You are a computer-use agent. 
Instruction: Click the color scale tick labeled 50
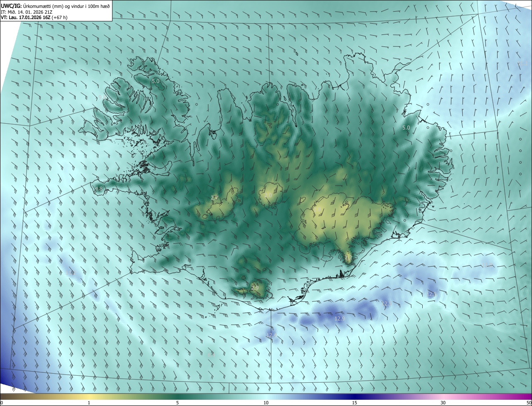[529, 403]
